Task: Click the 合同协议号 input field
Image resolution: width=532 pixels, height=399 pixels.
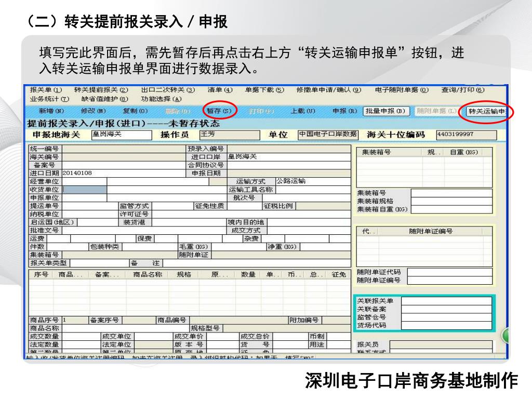Action: [289, 165]
